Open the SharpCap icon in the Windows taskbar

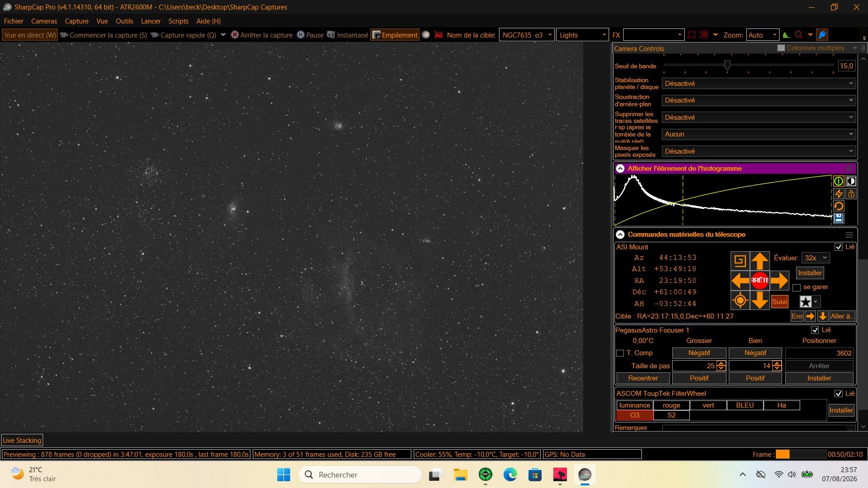click(585, 474)
